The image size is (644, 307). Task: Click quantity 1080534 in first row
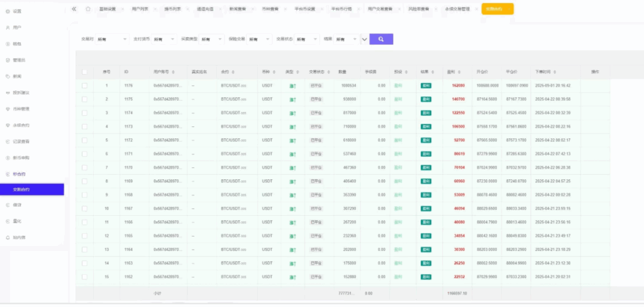[348, 86]
